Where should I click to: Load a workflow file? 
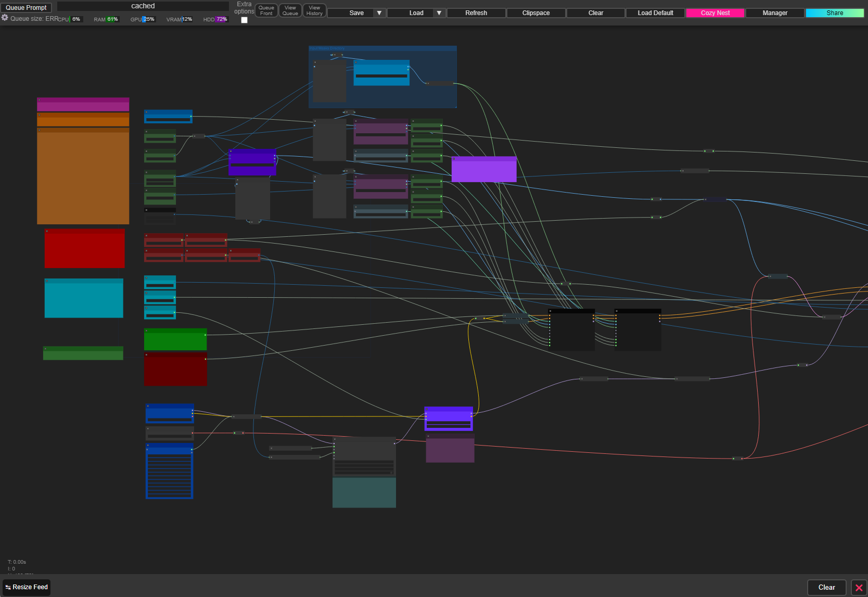416,13
